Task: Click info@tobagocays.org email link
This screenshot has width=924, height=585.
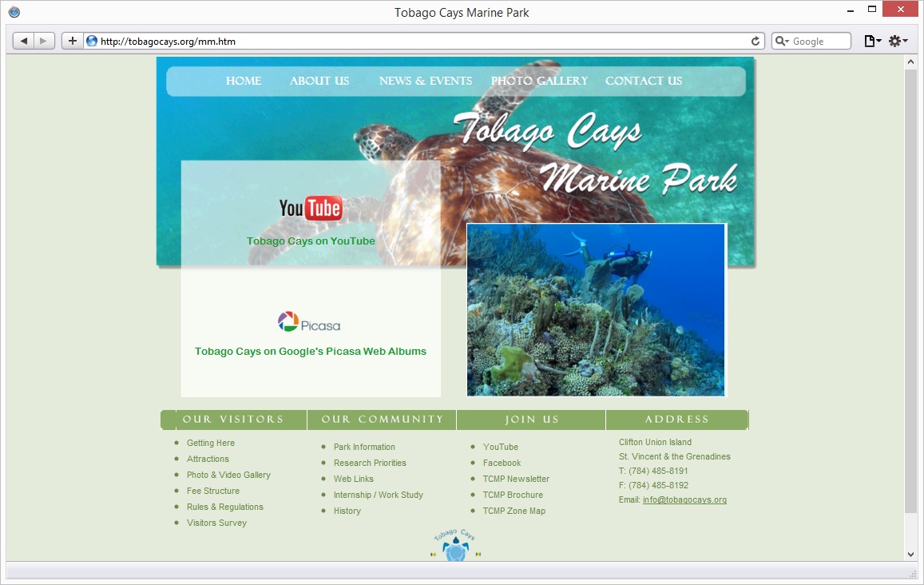Action: (684, 499)
